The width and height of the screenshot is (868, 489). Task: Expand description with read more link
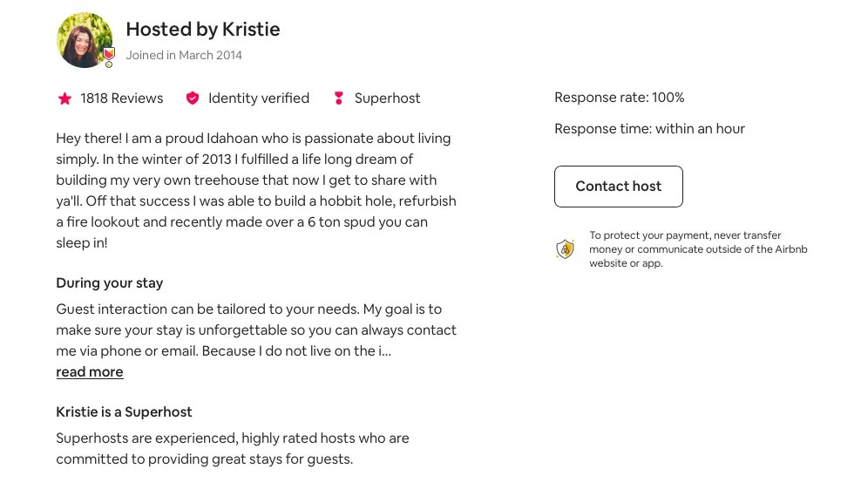tap(90, 372)
